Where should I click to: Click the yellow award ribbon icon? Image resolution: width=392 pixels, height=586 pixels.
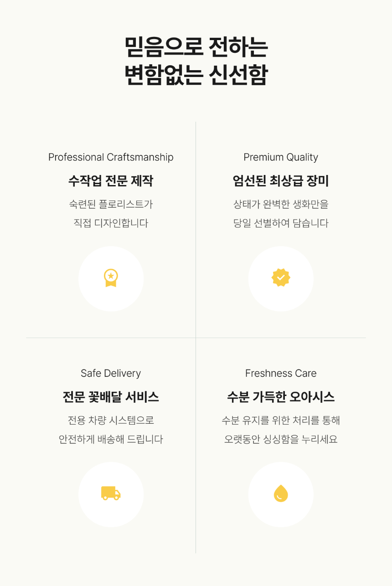[111, 278]
